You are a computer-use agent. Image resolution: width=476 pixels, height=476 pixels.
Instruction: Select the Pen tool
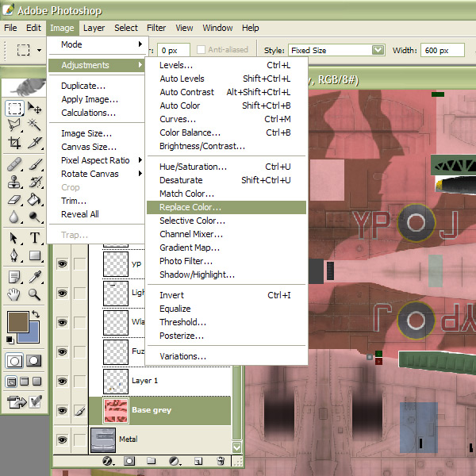tap(14, 255)
